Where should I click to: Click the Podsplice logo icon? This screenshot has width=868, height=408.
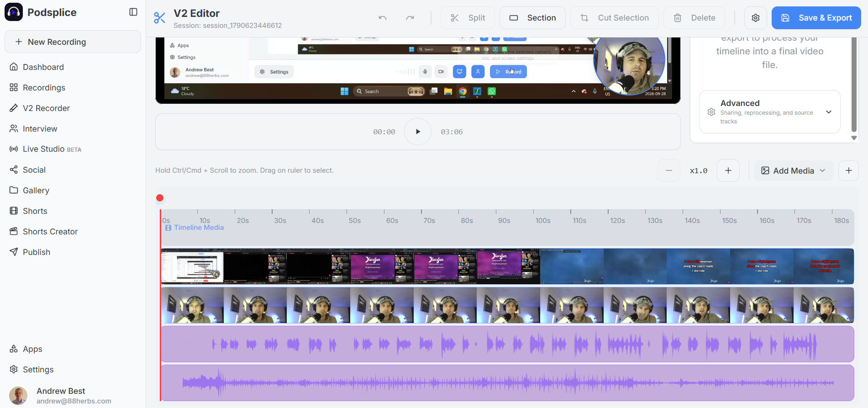[x=14, y=12]
